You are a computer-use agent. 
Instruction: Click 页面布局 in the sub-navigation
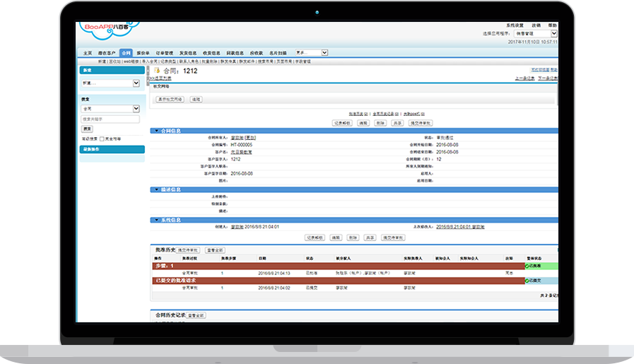point(284,61)
